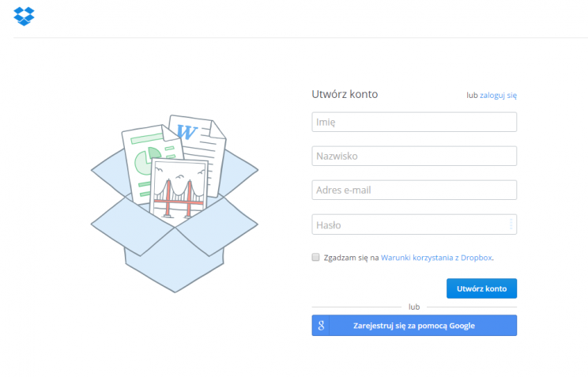
Task: Focus the Nazwisko input field
Action: (414, 156)
